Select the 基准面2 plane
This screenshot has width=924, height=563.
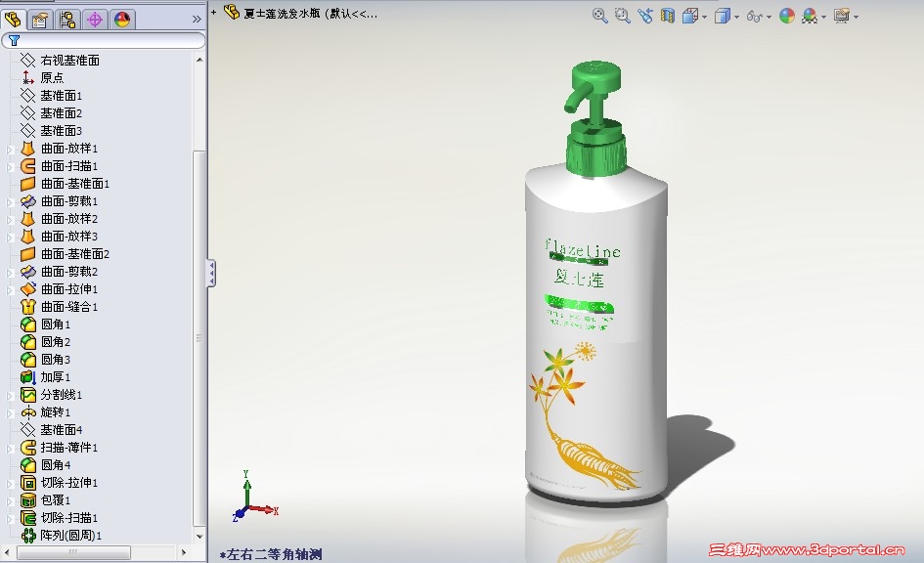(x=62, y=113)
